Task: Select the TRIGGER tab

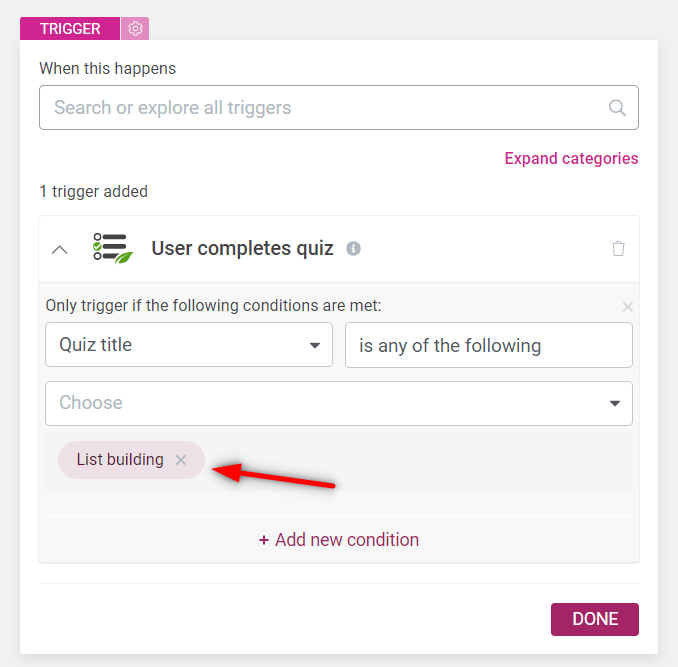Action: coord(70,29)
